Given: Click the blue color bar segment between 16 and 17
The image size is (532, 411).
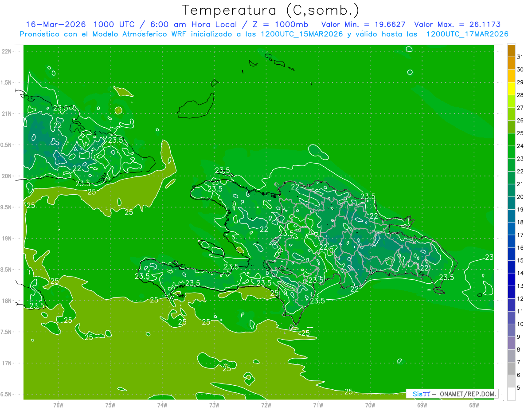Looking at the screenshot, I should (x=511, y=241).
